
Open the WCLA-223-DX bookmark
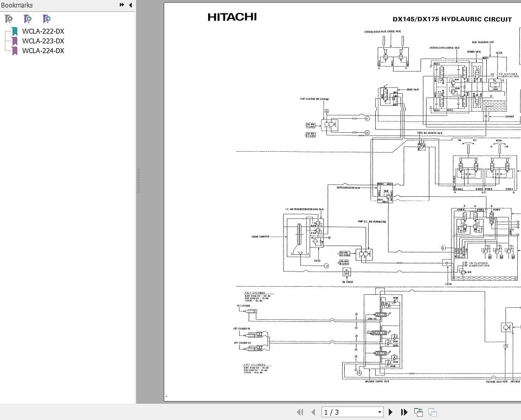click(43, 41)
